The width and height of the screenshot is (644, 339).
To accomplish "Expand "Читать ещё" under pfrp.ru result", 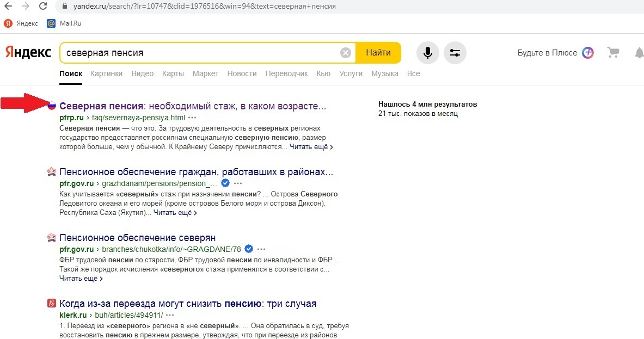I will click(311, 147).
